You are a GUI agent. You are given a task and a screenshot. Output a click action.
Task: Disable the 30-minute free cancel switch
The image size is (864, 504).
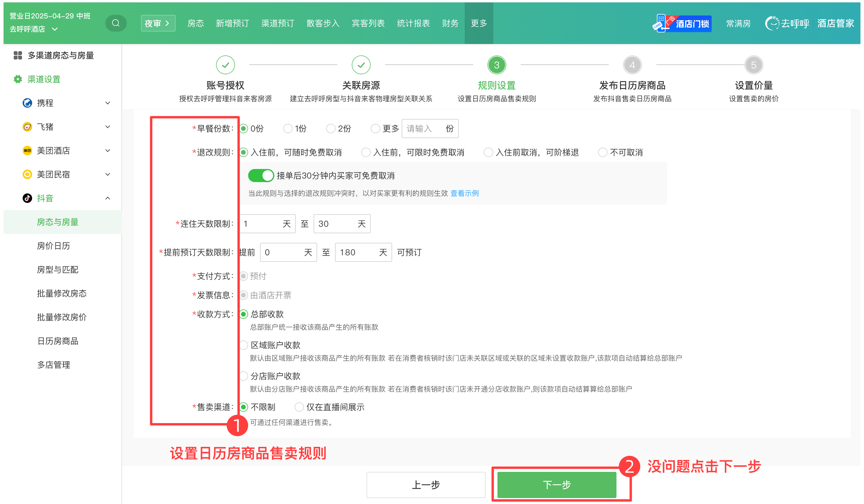click(x=261, y=176)
